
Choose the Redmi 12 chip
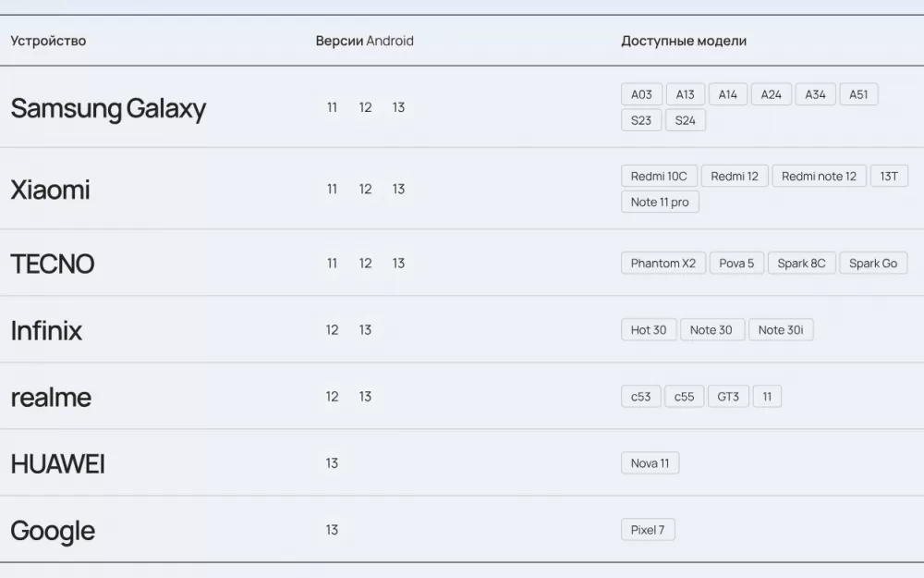coord(735,177)
